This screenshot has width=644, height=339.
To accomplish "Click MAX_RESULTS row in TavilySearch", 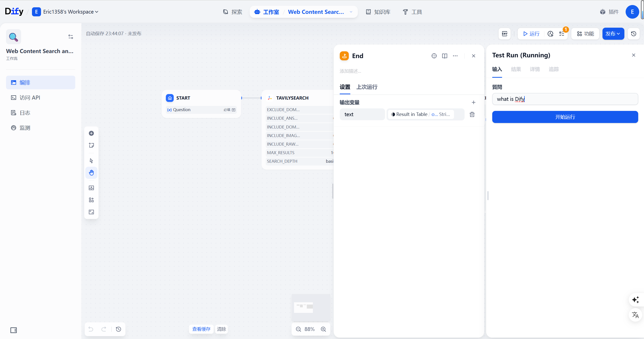I will [x=300, y=153].
